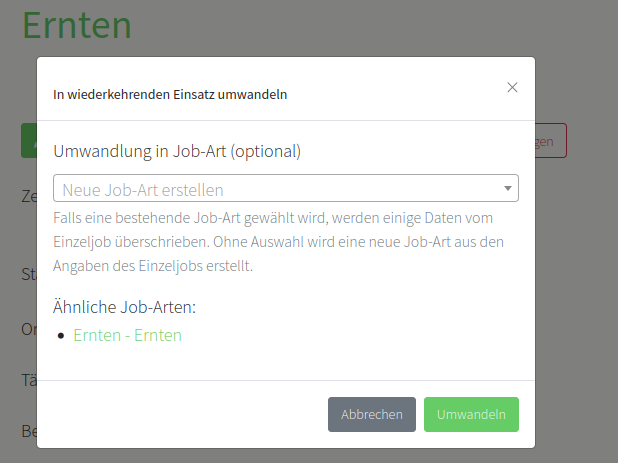
Task: Click the partially hidden 'Tä' label in background
Action: pyautogui.click(x=29, y=380)
